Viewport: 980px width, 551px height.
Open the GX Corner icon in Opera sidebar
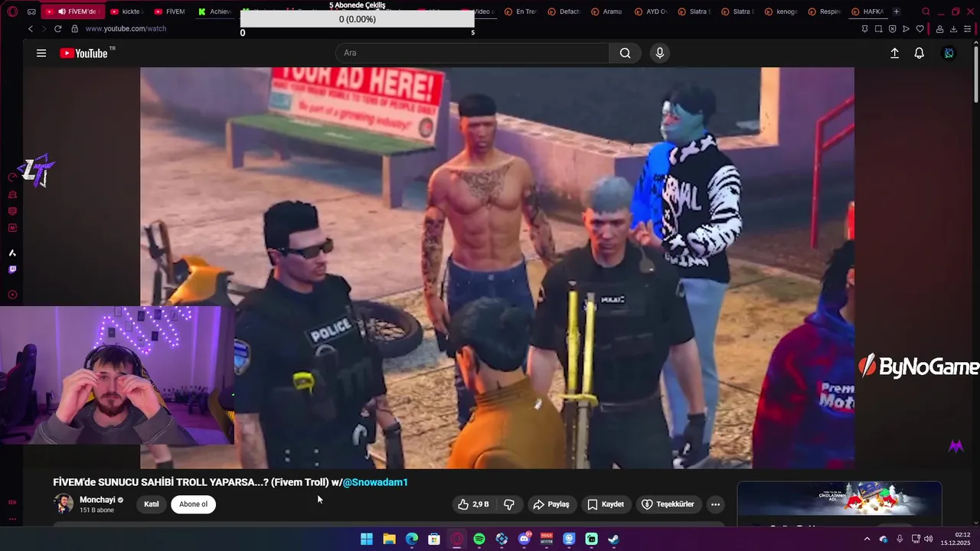click(x=12, y=502)
